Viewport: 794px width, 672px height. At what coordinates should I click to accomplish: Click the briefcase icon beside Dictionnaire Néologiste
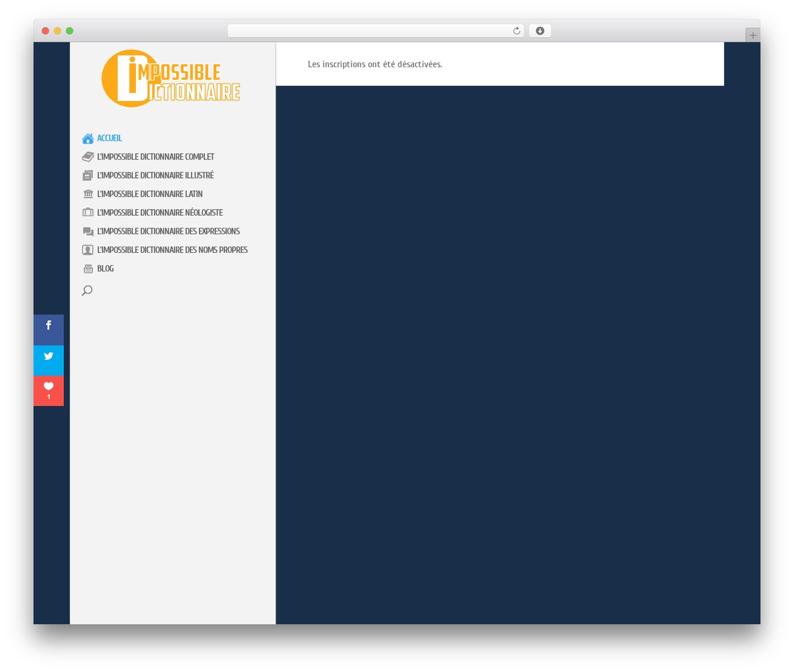tap(88, 213)
